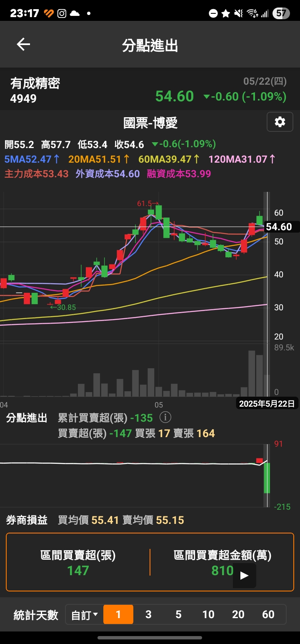This screenshot has width=300, height=644.
Task: Select 10 day statistics
Action: (208, 614)
